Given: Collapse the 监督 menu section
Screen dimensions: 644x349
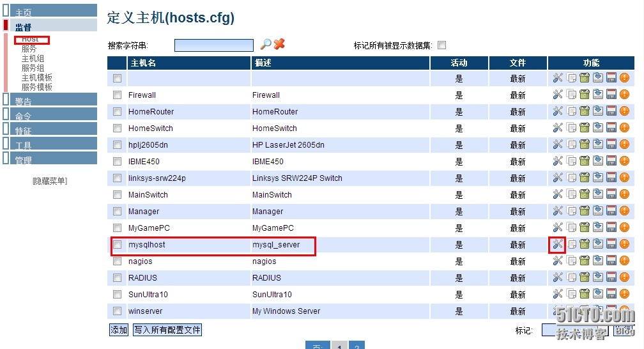Looking at the screenshot, I should [x=54, y=26].
